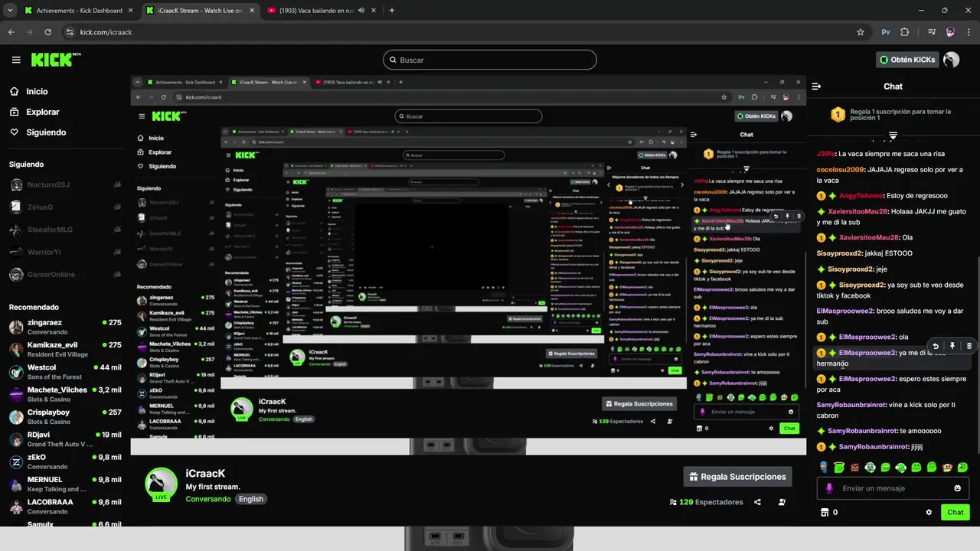Click the Buscar search field
The image size is (980, 551).
coord(490,60)
